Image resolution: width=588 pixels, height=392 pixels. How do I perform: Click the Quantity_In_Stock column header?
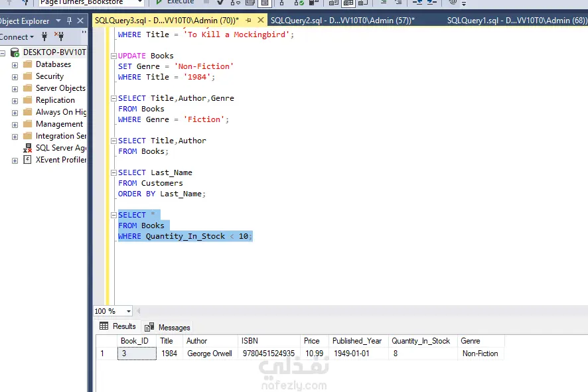click(423, 341)
